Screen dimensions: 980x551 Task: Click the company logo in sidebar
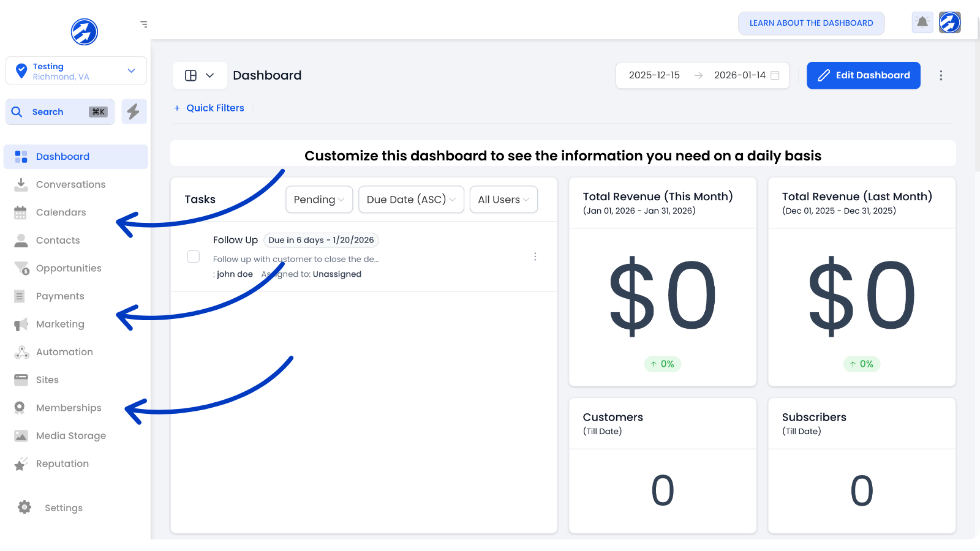pos(85,31)
